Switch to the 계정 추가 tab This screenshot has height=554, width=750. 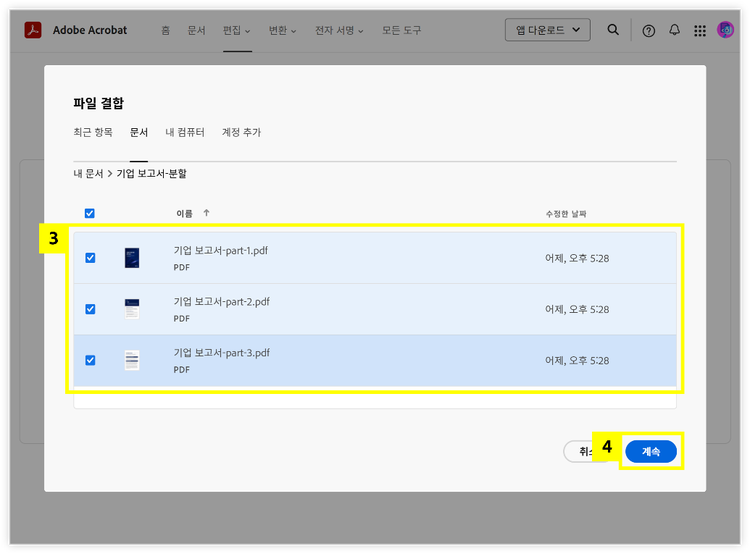point(242,133)
